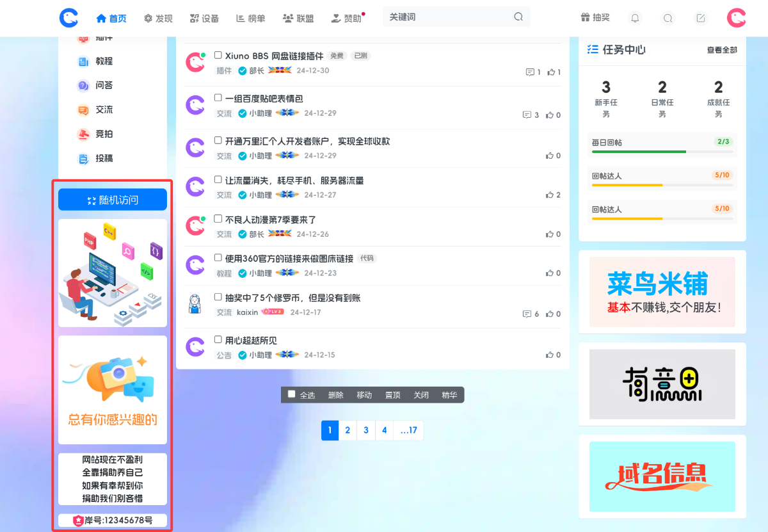
Task: Open the 发现 navigation item
Action: 158,19
